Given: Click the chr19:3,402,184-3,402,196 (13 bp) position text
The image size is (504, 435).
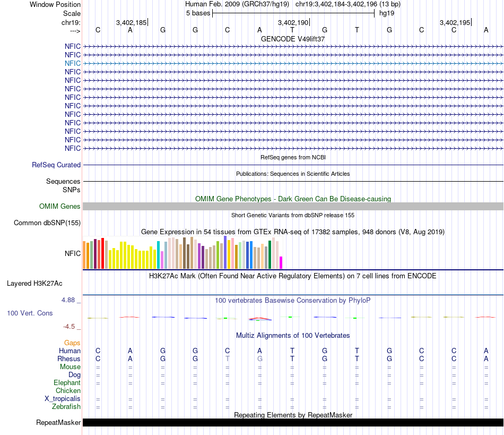Looking at the screenshot, I should (x=348, y=4).
